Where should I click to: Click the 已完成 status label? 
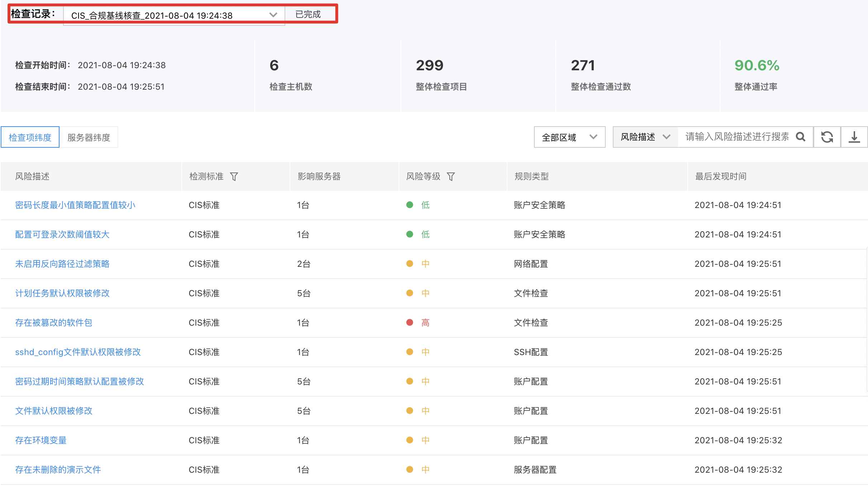click(308, 14)
